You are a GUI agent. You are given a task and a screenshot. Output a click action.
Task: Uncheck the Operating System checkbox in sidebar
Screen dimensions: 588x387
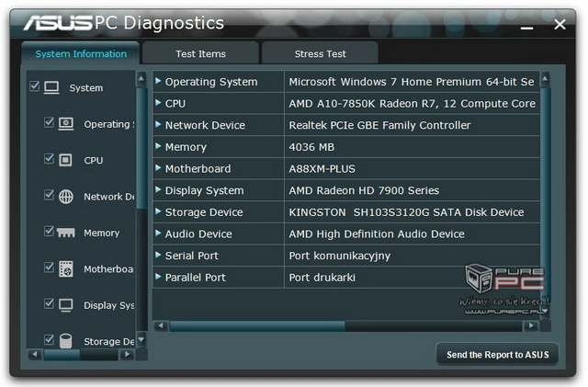point(49,122)
